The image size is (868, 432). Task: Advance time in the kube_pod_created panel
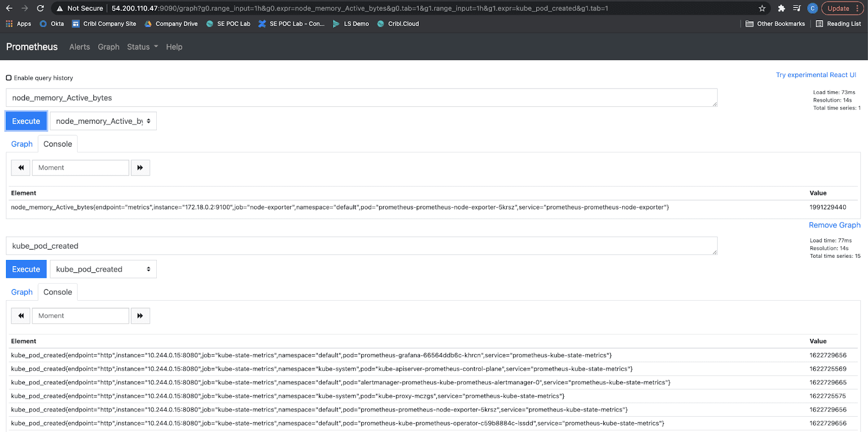[x=140, y=316]
